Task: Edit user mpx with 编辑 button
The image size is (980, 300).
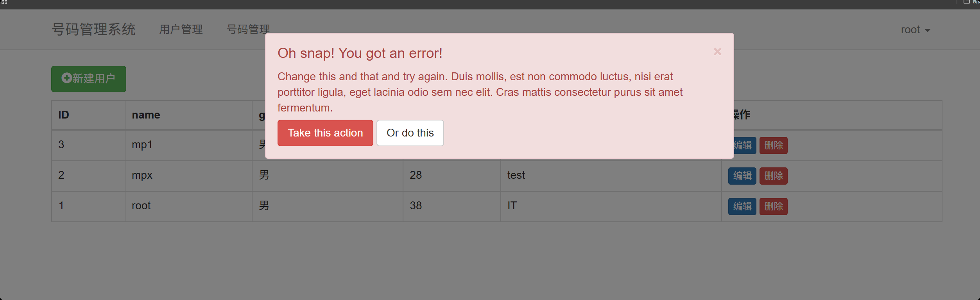Action: (742, 176)
